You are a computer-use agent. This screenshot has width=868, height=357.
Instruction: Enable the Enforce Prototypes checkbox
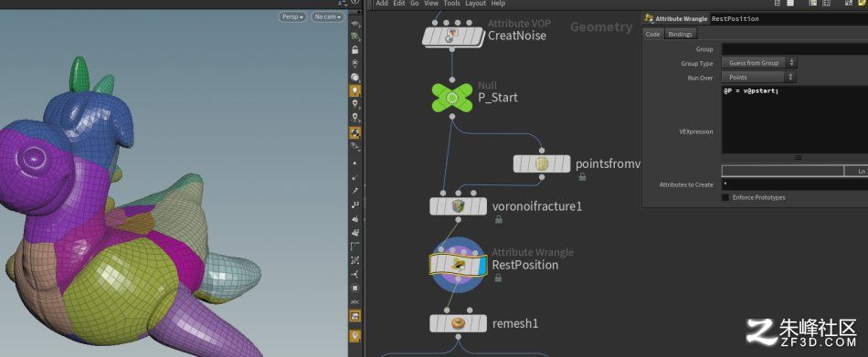coord(725,197)
